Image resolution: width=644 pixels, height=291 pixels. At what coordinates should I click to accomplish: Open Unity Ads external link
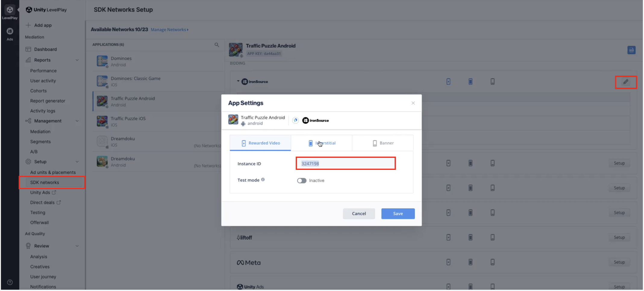pyautogui.click(x=43, y=192)
